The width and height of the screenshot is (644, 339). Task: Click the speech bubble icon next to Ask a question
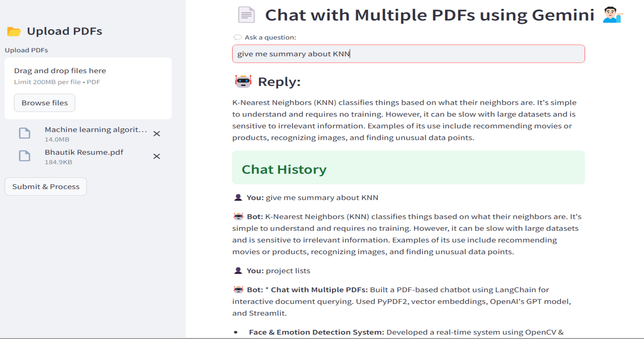tap(238, 37)
